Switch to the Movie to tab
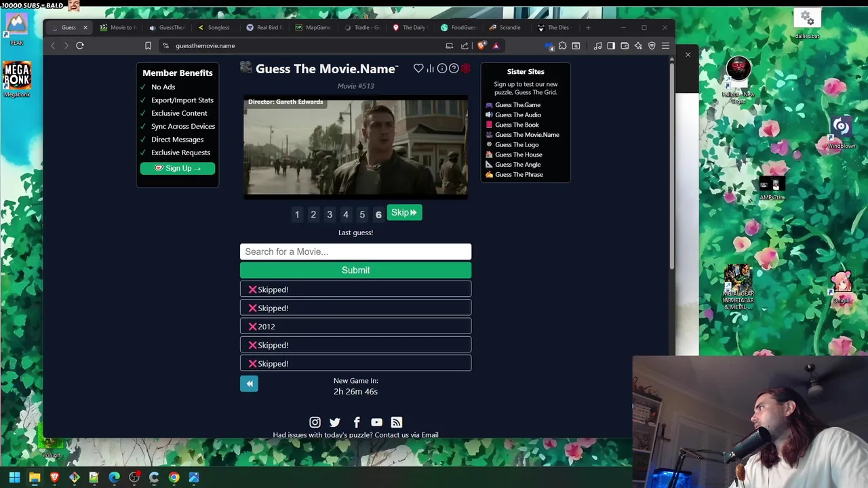The image size is (868, 488). (x=119, y=28)
